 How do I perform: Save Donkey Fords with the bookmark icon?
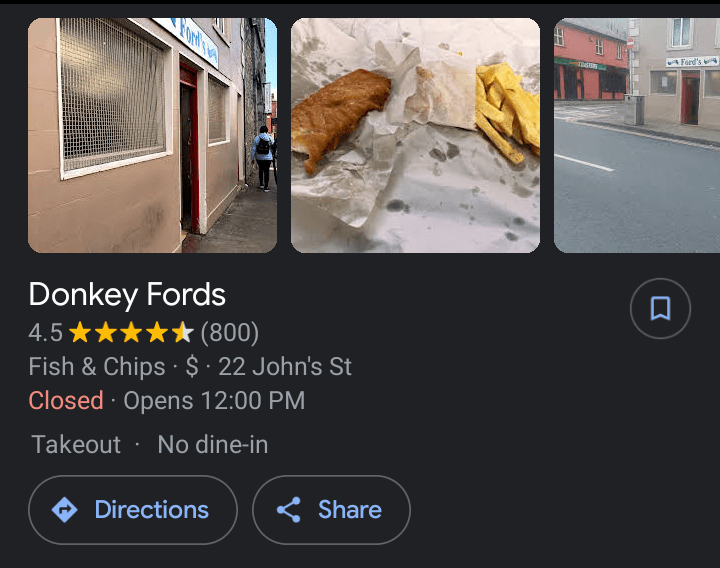pos(660,308)
